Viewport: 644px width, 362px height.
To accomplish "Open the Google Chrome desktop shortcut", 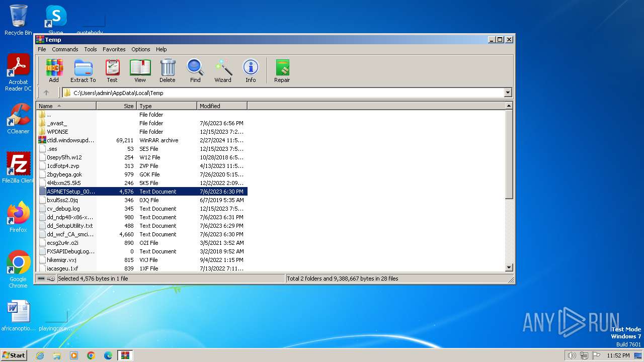I will point(18,269).
